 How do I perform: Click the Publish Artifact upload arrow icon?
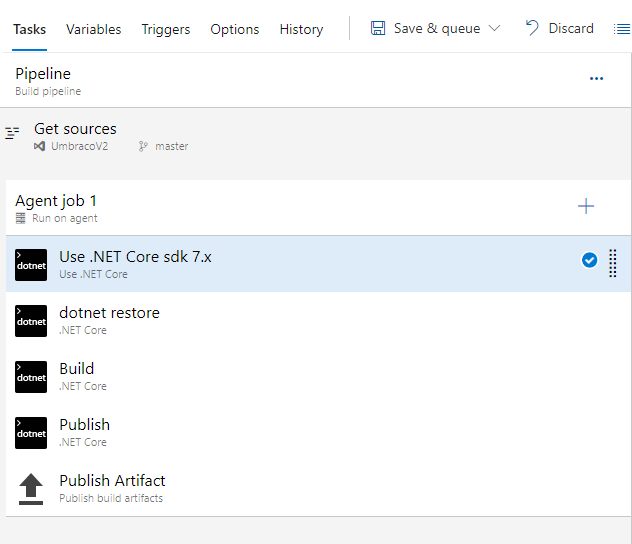31,488
